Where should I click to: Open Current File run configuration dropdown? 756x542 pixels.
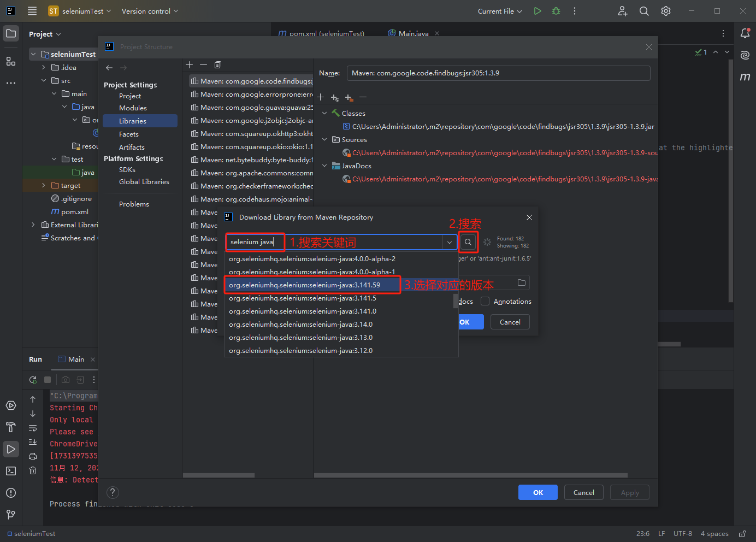[500, 11]
